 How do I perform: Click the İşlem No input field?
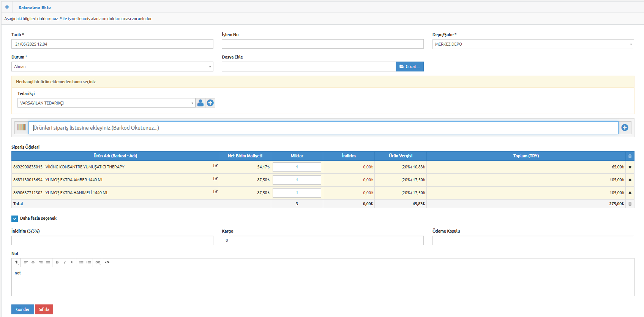[323, 44]
